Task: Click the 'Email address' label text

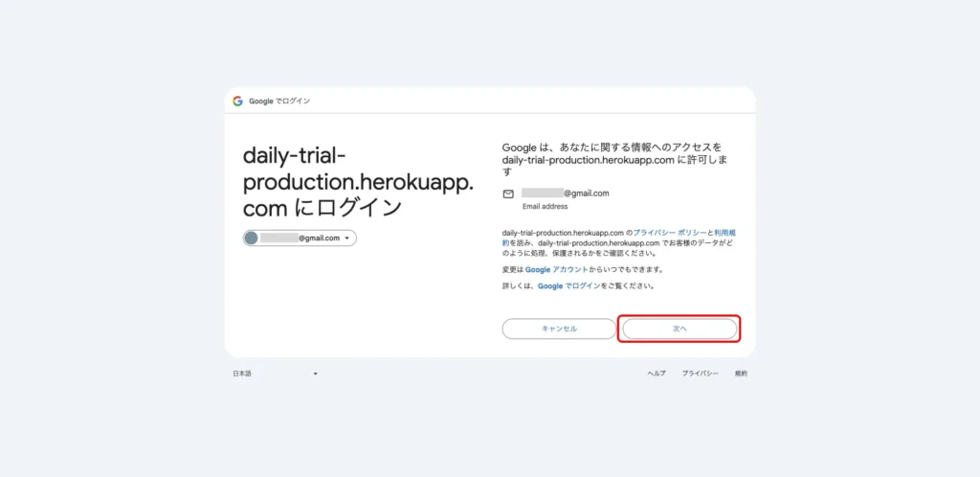Action: (x=545, y=206)
